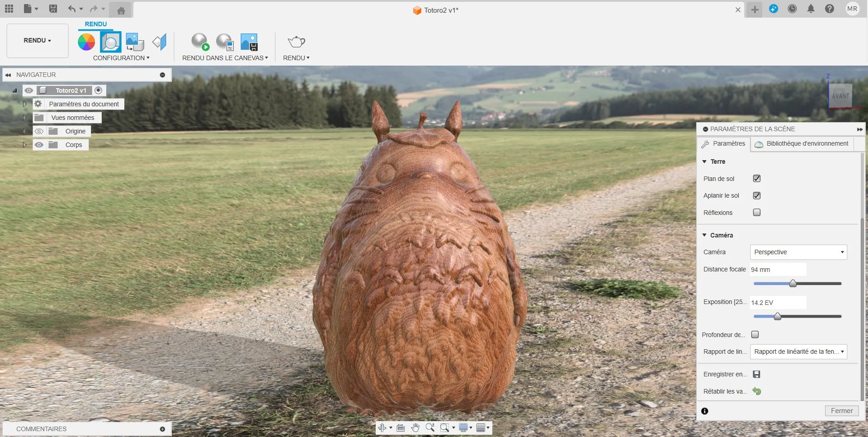Go to the Home tab icon
The width and height of the screenshot is (868, 437).
[121, 10]
